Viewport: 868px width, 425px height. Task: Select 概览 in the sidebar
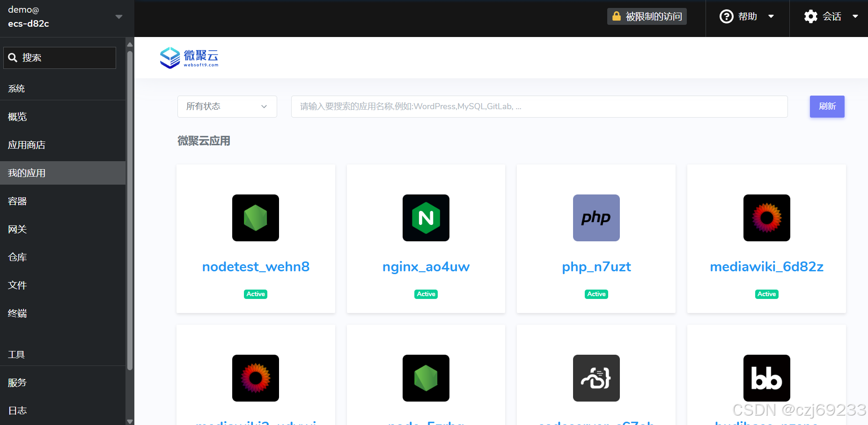point(63,117)
